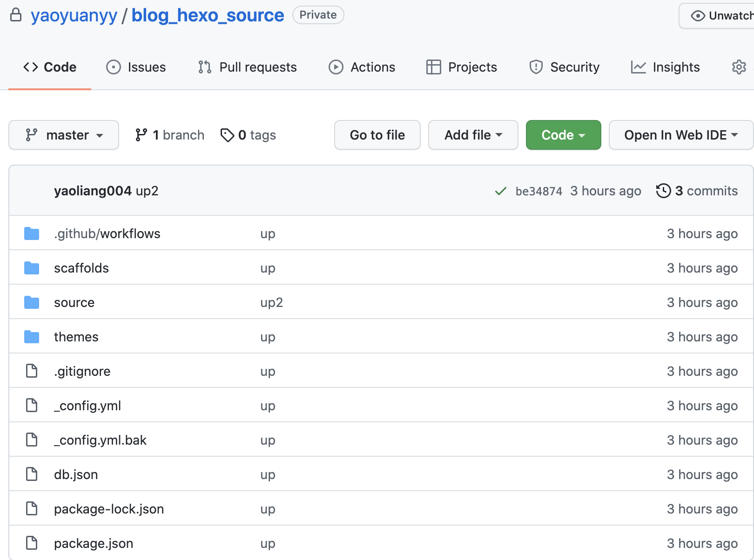Image resolution: width=754 pixels, height=560 pixels.
Task: Click the private repository lock icon
Action: 16,15
